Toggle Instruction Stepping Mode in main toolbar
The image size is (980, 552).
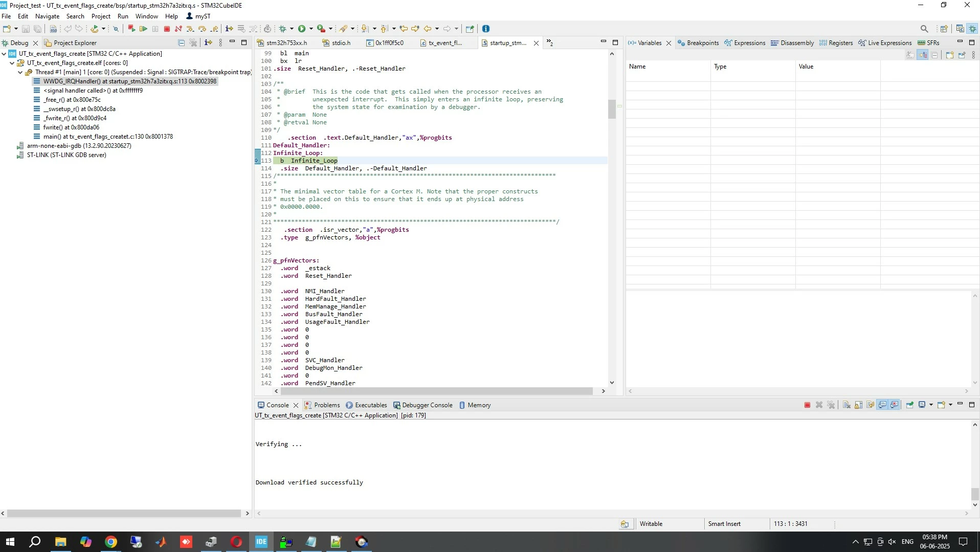tap(229, 29)
